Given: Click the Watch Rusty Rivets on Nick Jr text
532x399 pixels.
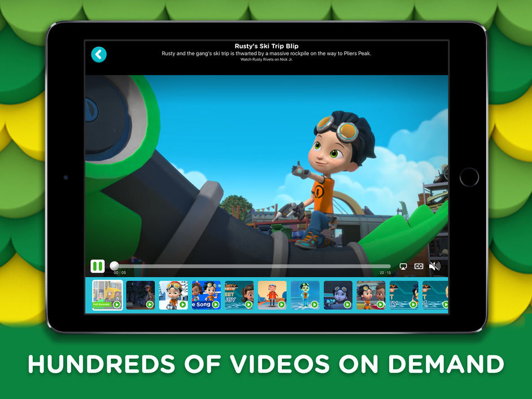Looking at the screenshot, I should pos(265,59).
